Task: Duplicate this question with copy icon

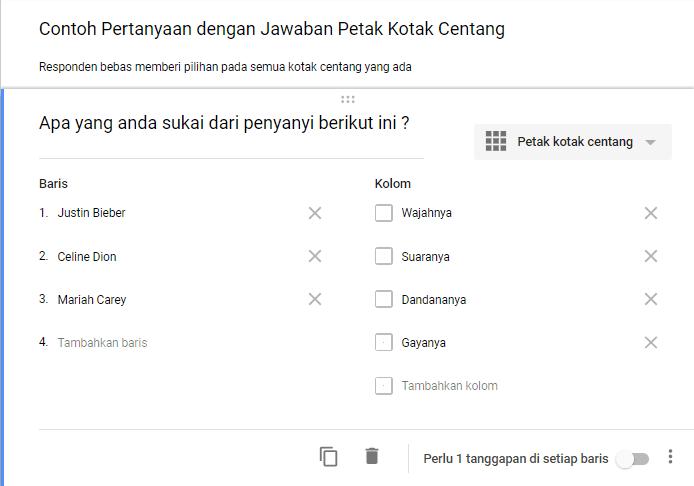Action: click(x=329, y=457)
